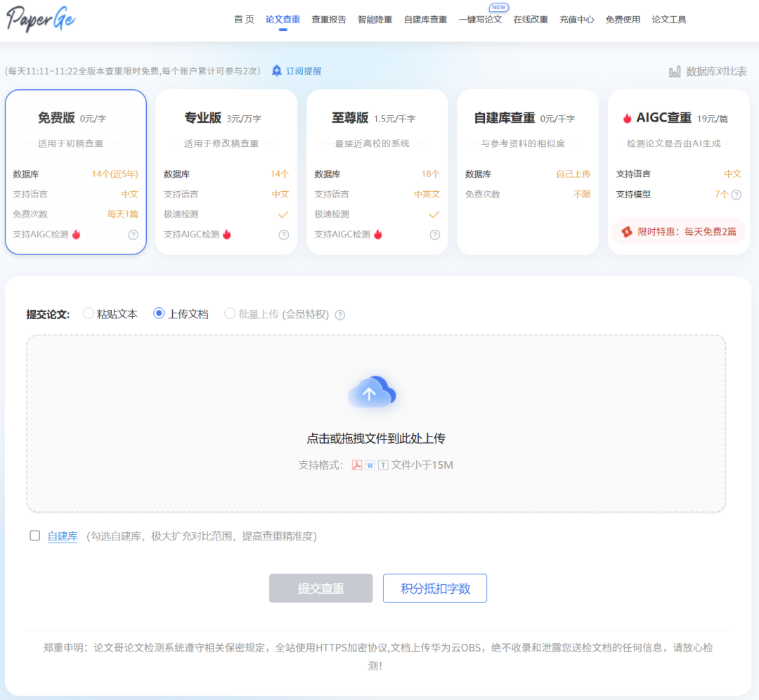Viewport: 759px width, 700px height.
Task: Click the PaperGe logo
Action: pyautogui.click(x=41, y=19)
